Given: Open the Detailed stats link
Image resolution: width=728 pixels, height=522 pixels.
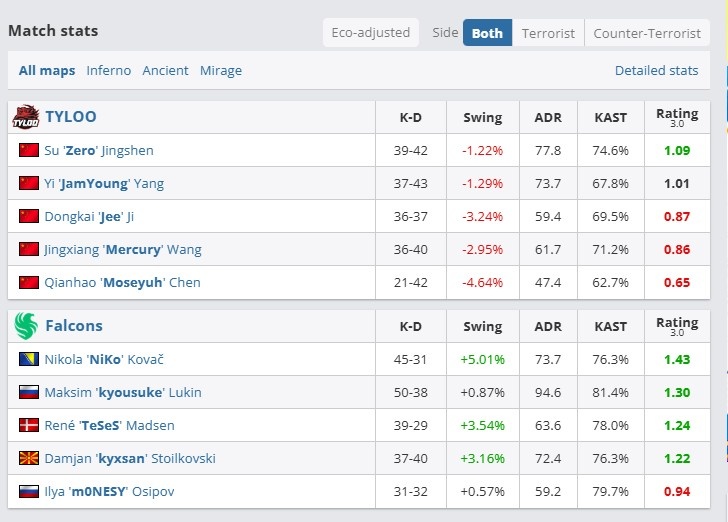Looking at the screenshot, I should [656, 71].
